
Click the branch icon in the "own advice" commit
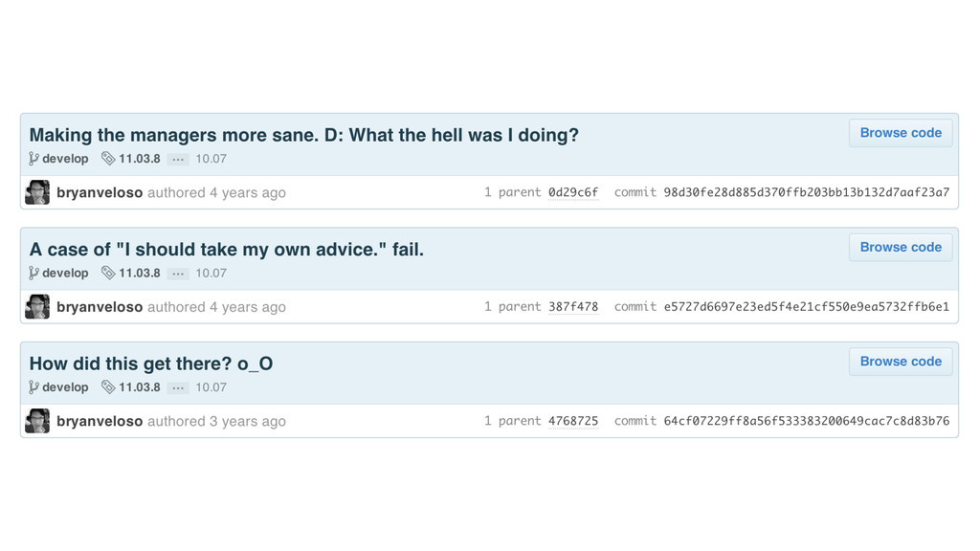point(33,273)
